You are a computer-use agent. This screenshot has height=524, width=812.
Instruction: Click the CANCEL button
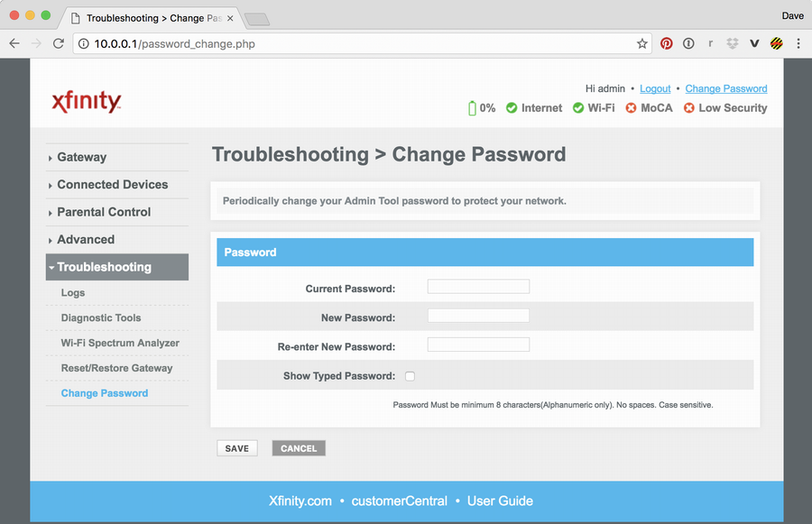(299, 448)
